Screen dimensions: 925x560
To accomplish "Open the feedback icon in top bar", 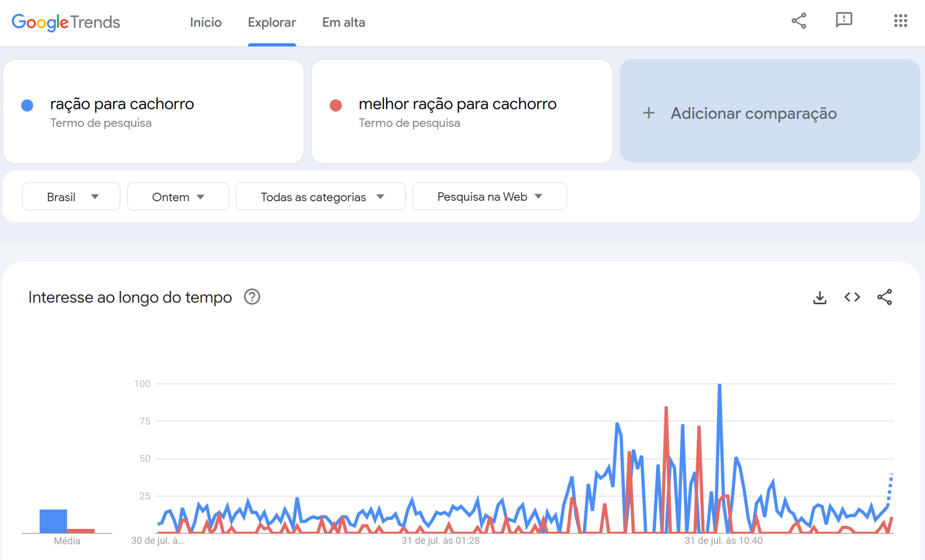I will coord(843,21).
